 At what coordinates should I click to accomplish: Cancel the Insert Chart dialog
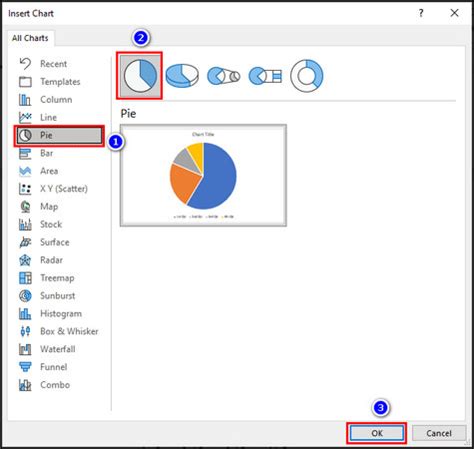coord(439,433)
